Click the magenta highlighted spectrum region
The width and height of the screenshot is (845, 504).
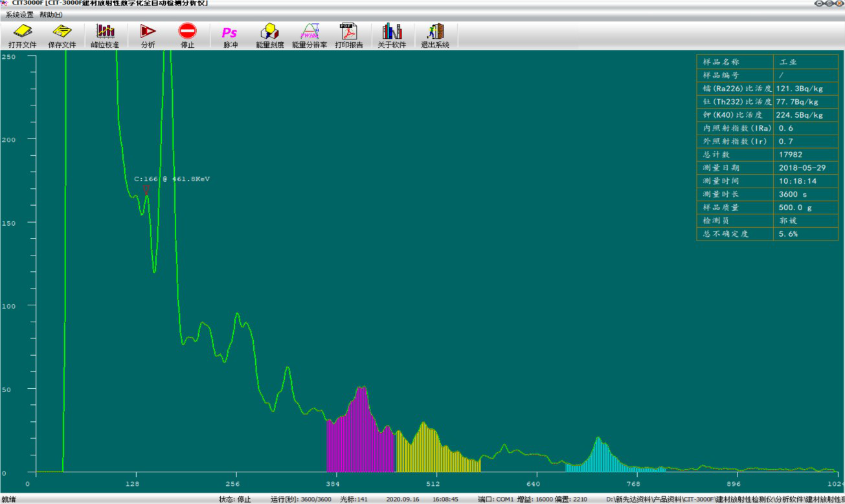tap(359, 440)
